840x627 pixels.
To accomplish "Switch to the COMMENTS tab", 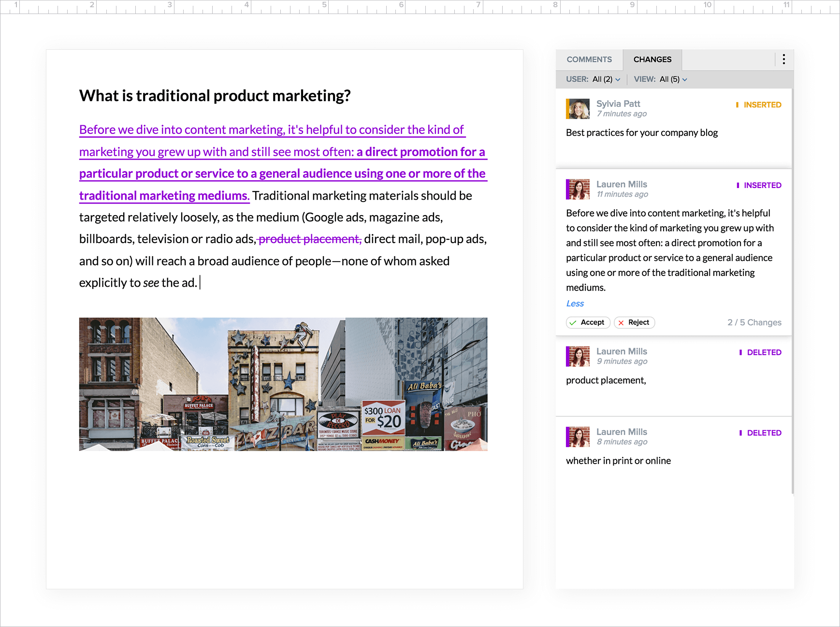I will click(x=589, y=59).
